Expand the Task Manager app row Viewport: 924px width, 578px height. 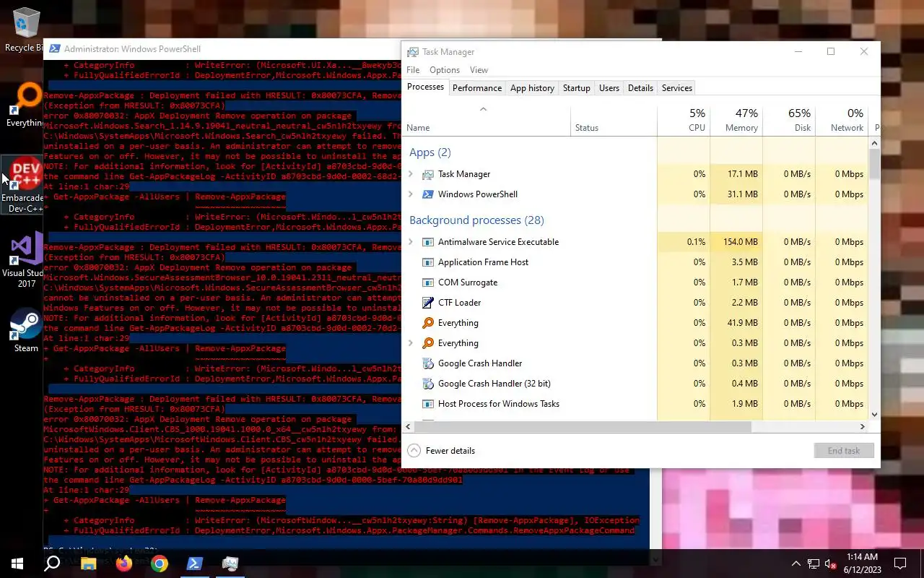click(411, 174)
